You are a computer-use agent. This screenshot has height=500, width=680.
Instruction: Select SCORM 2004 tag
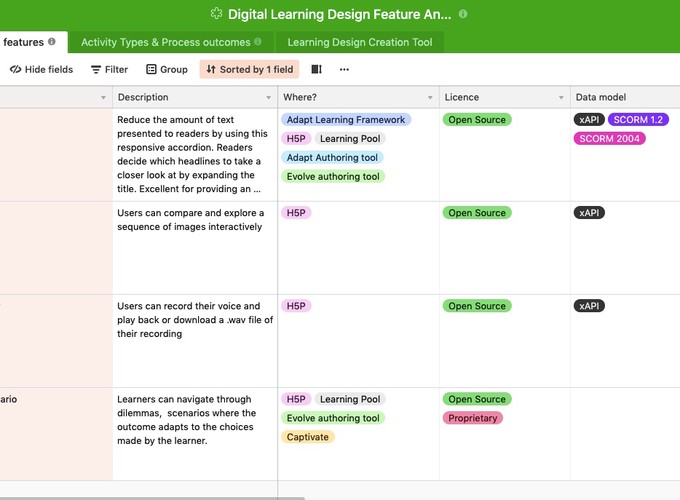[x=609, y=139]
